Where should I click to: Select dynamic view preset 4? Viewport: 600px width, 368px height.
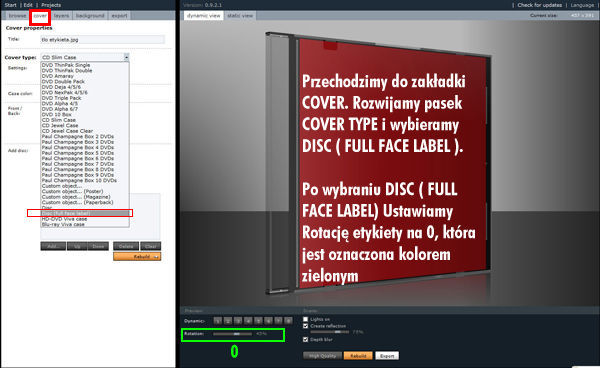[248, 321]
